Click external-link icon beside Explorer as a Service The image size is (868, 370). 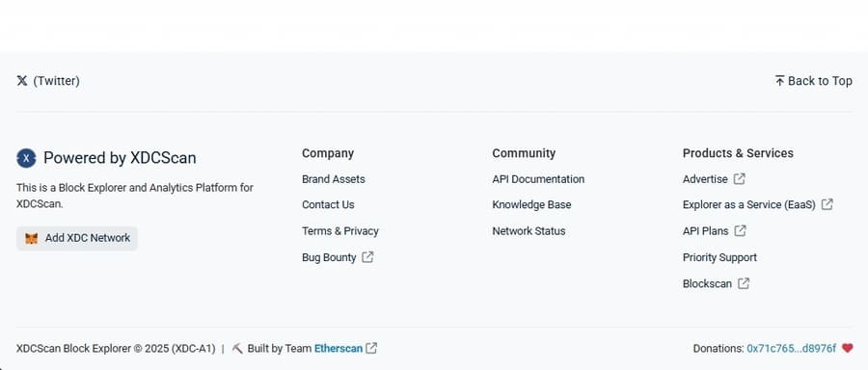[x=827, y=204]
